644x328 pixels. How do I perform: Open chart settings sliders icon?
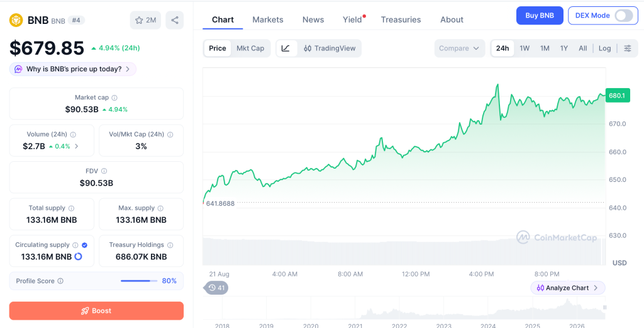[628, 48]
